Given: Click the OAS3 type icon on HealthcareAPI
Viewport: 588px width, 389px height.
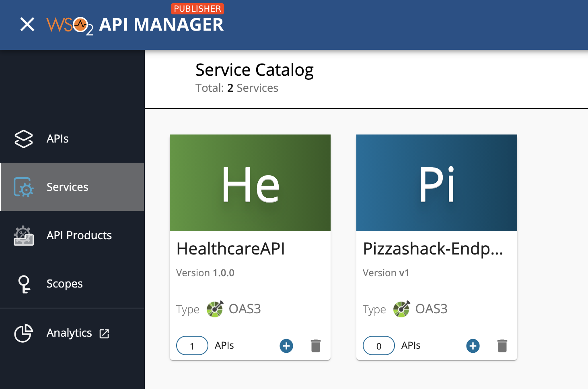Looking at the screenshot, I should [215, 309].
